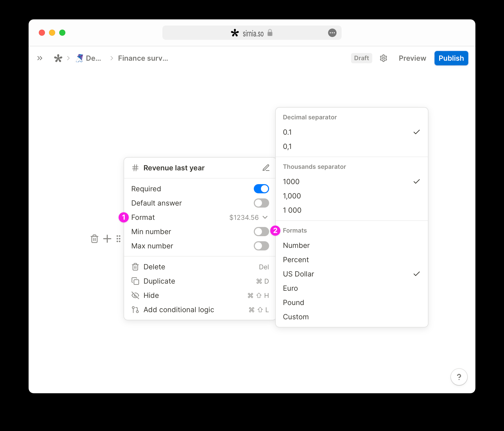Click the Revenue last year title
The width and height of the screenshot is (504, 431).
[174, 168]
